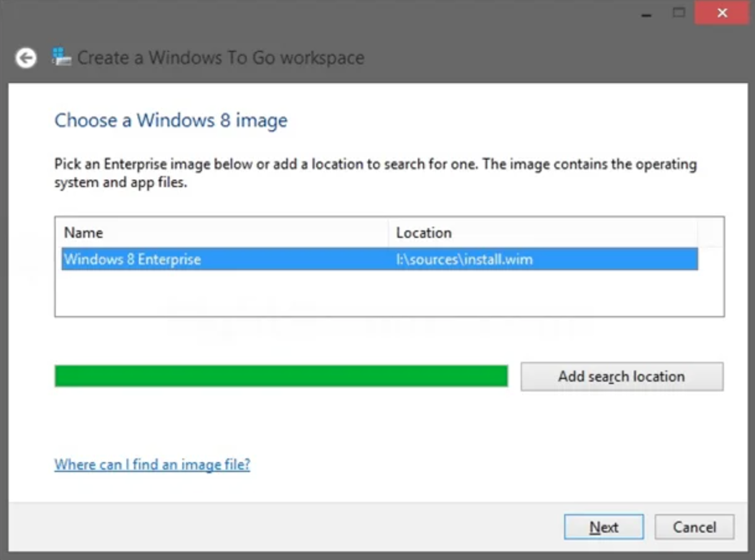Sort the image list by Name column
The width and height of the screenshot is (755, 560).
click(224, 233)
